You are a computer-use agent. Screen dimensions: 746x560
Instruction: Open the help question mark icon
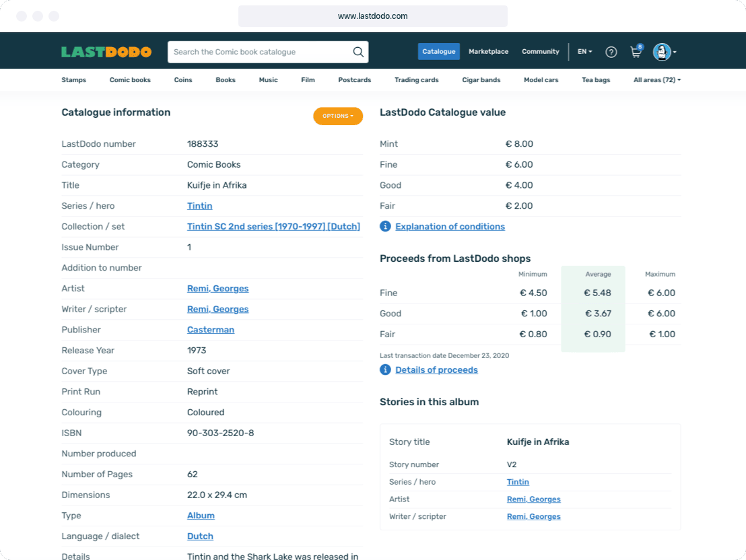[611, 52]
